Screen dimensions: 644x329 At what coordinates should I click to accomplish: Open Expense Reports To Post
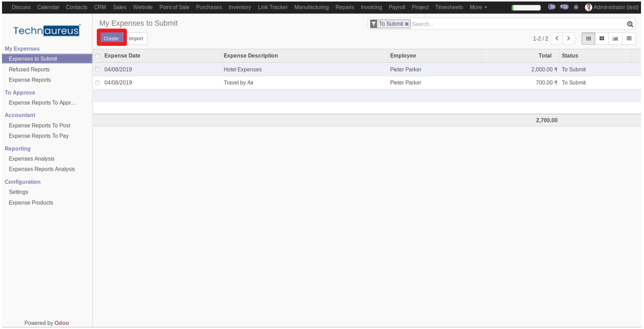(x=40, y=125)
